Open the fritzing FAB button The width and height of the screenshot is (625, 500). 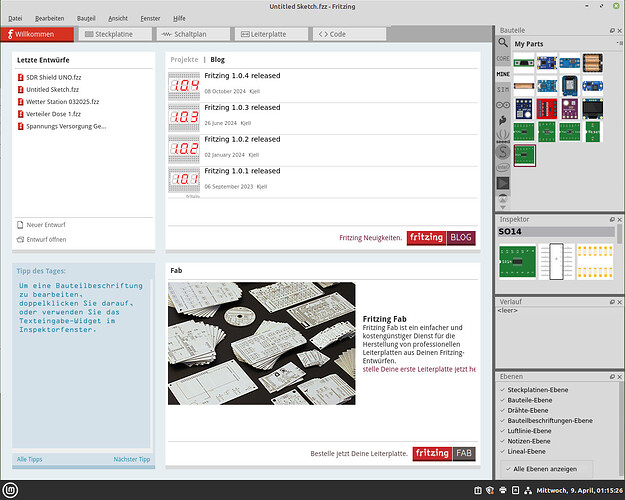(x=444, y=453)
